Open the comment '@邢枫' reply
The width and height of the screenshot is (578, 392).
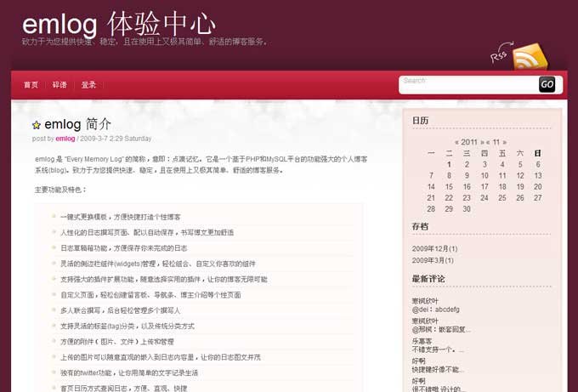point(441,329)
